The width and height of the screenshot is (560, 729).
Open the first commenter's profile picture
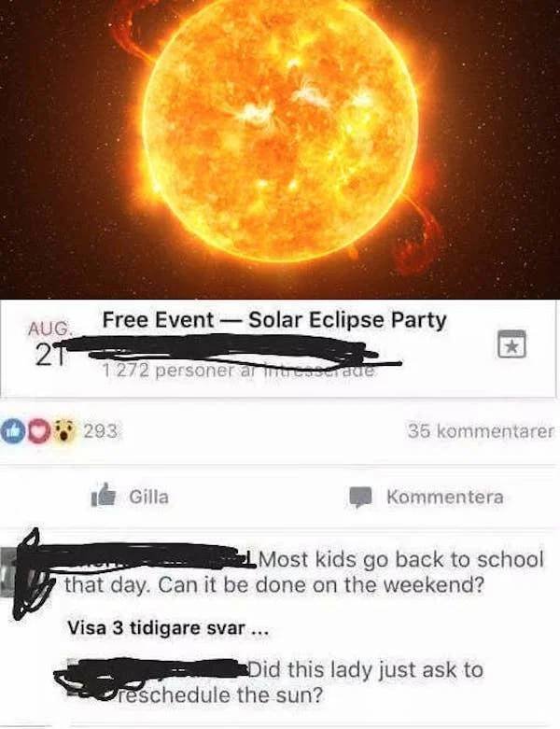(x=6, y=573)
